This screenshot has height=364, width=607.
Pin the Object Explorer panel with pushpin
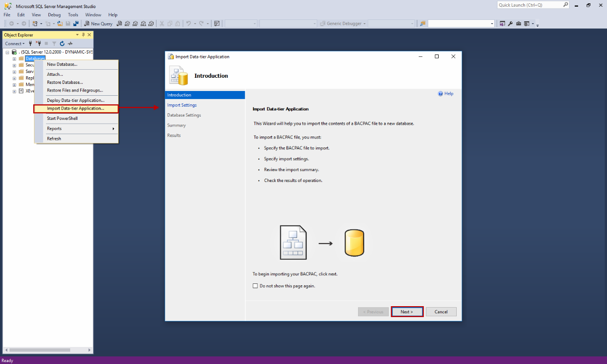click(83, 35)
